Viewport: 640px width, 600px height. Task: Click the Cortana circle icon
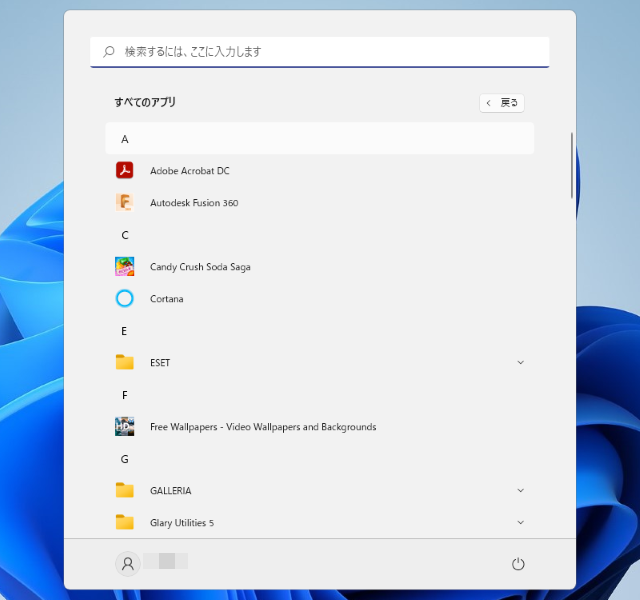pyautogui.click(x=124, y=298)
